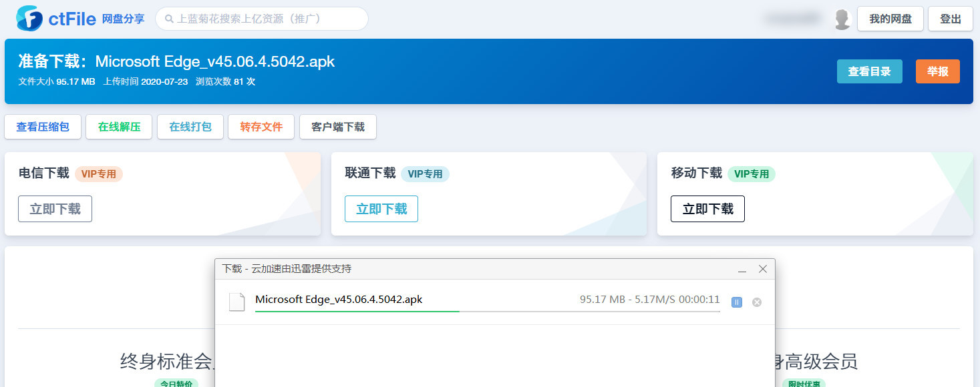Click 立即下载 under 电信下载
The height and width of the screenshot is (387, 980).
tap(55, 209)
